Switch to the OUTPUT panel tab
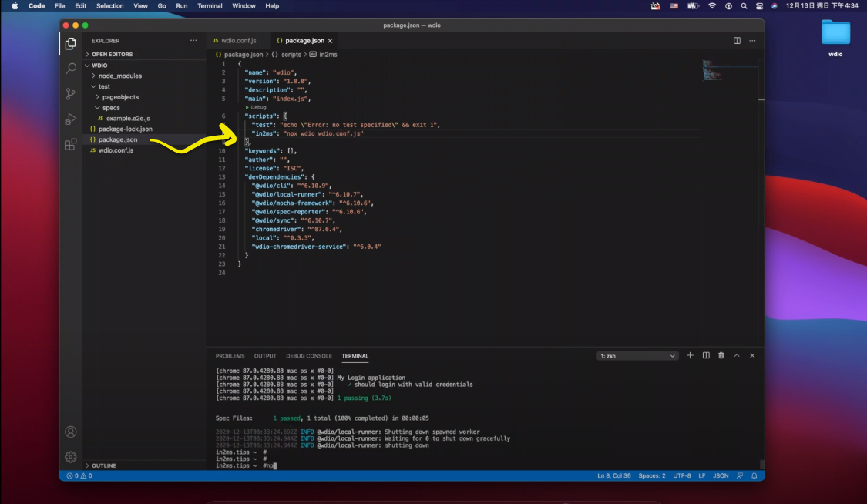The image size is (867, 504). tap(265, 357)
